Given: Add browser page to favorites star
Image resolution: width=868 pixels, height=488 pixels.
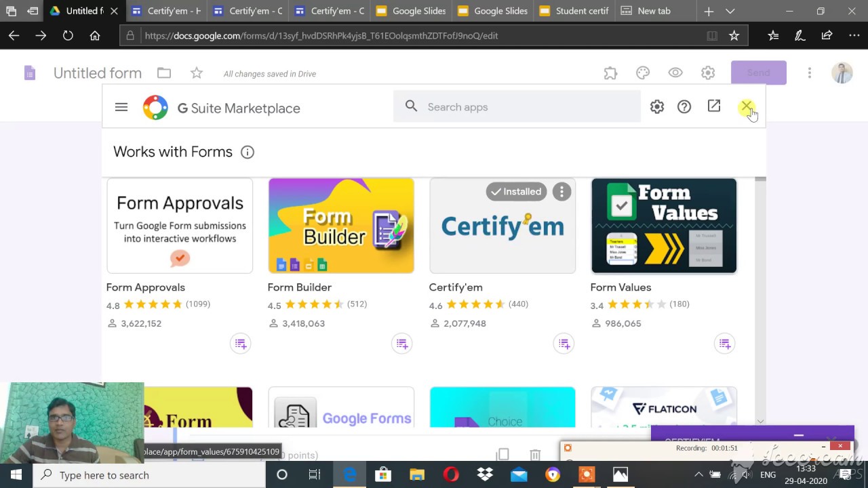Looking at the screenshot, I should [x=734, y=36].
